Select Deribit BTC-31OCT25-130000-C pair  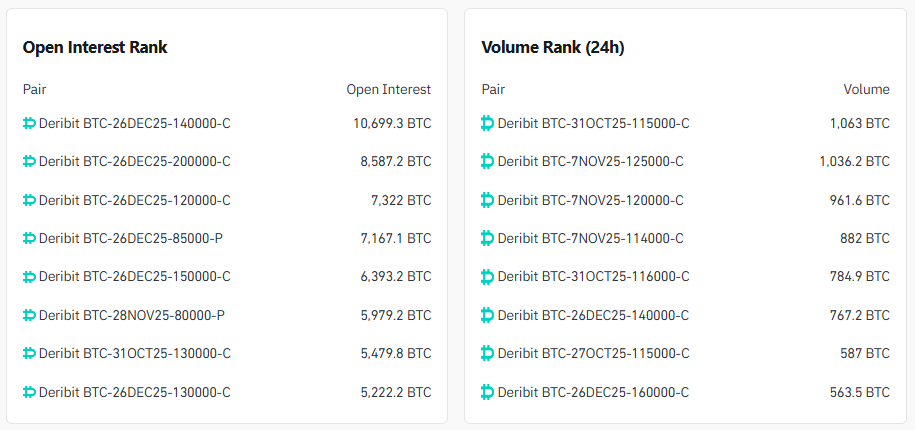click(134, 353)
